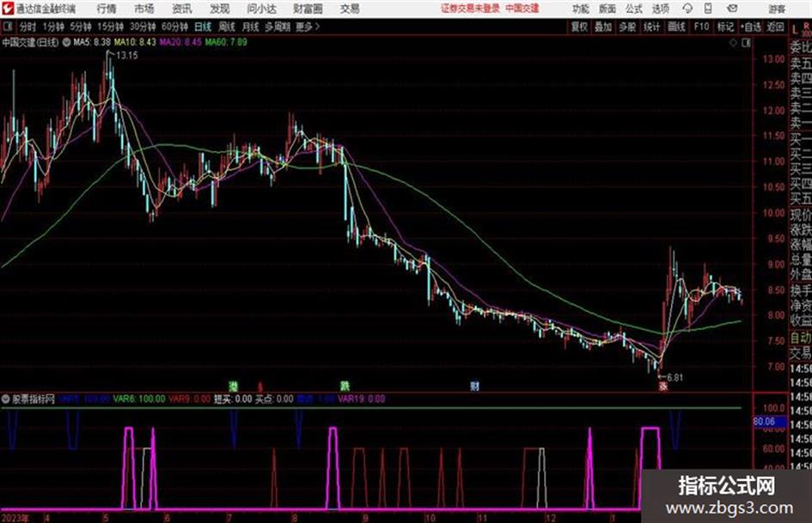The width and height of the screenshot is (812, 523).
Task: Open the 公式 menu
Action: (633, 9)
